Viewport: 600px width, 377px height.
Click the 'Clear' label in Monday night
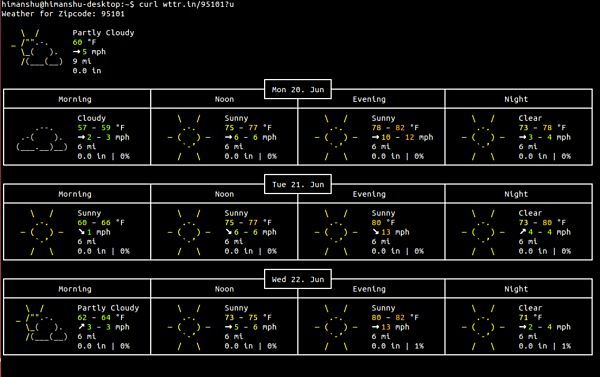tap(530, 118)
